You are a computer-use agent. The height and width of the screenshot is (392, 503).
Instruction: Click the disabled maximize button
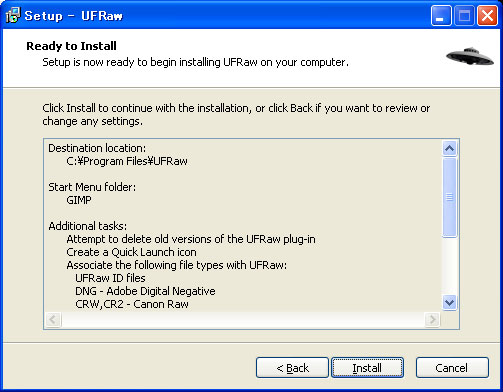click(x=464, y=16)
